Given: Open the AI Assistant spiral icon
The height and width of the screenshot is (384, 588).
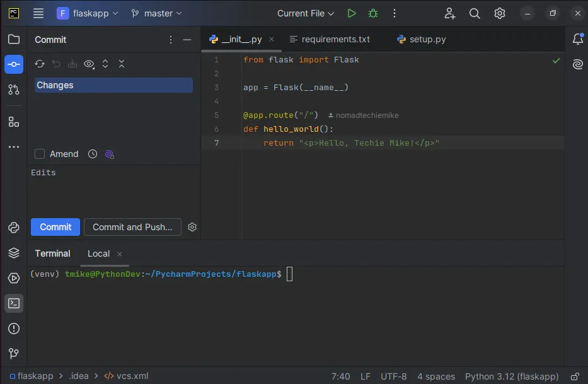Looking at the screenshot, I should click(x=578, y=64).
